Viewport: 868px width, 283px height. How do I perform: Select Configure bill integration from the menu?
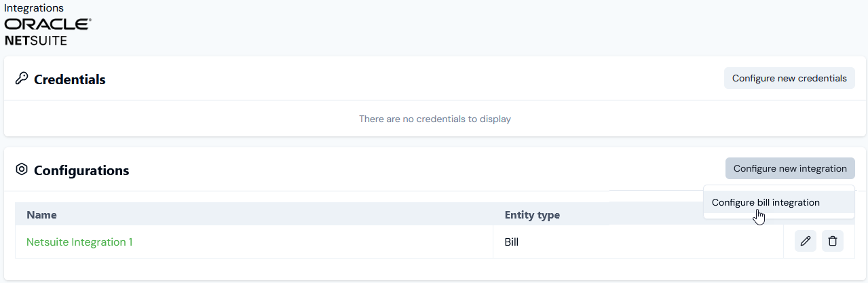766,202
